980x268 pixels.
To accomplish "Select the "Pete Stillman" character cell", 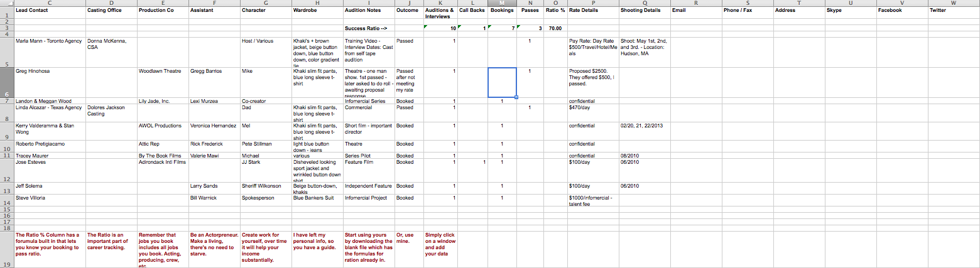I will click(x=266, y=146).
